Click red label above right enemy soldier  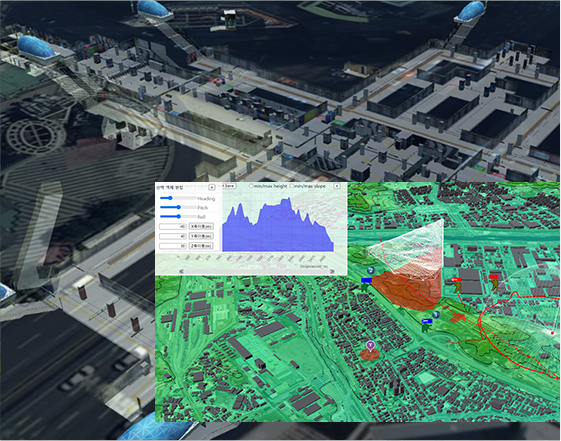click(494, 277)
